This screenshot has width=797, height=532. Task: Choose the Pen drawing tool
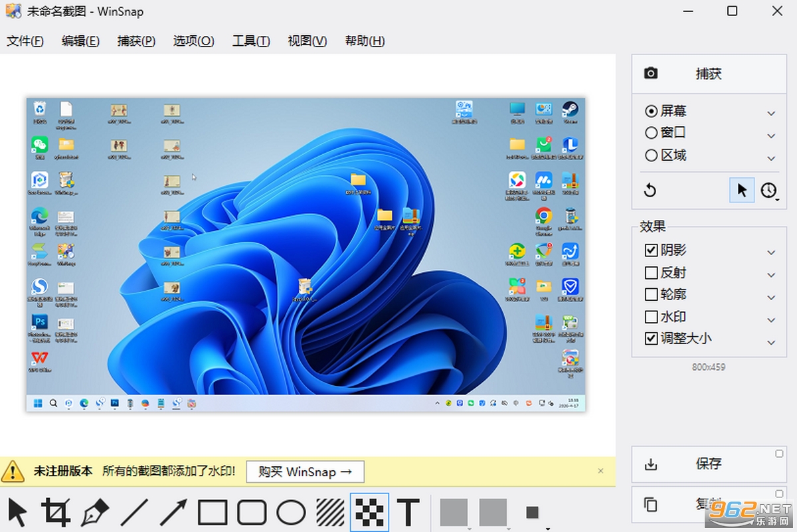tap(95, 513)
